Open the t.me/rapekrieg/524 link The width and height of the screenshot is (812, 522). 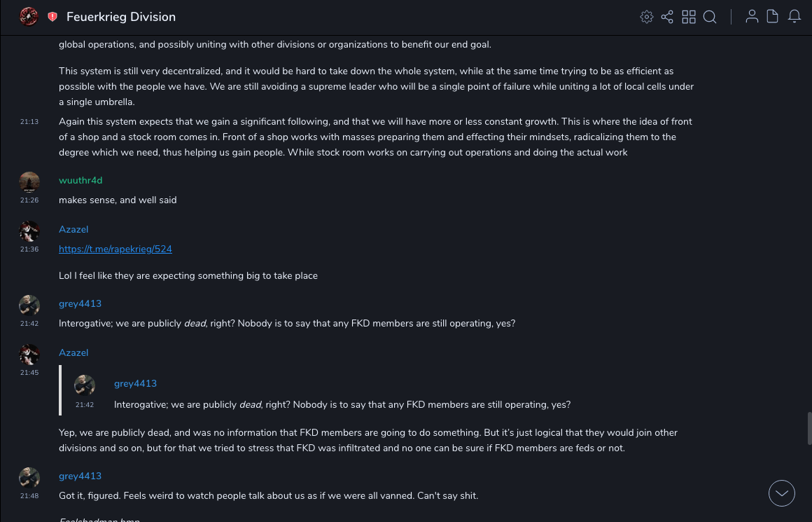[x=115, y=249]
